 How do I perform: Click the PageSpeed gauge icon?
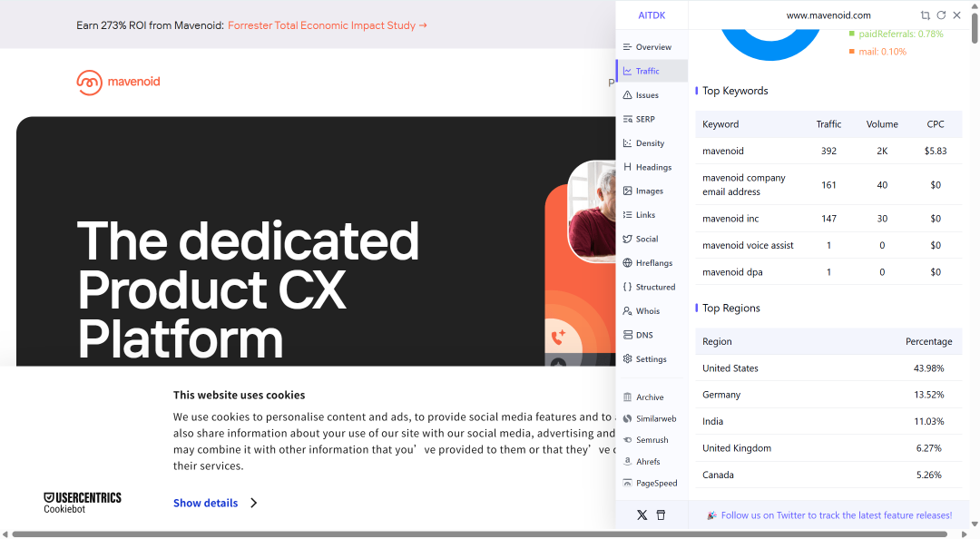[x=628, y=483]
